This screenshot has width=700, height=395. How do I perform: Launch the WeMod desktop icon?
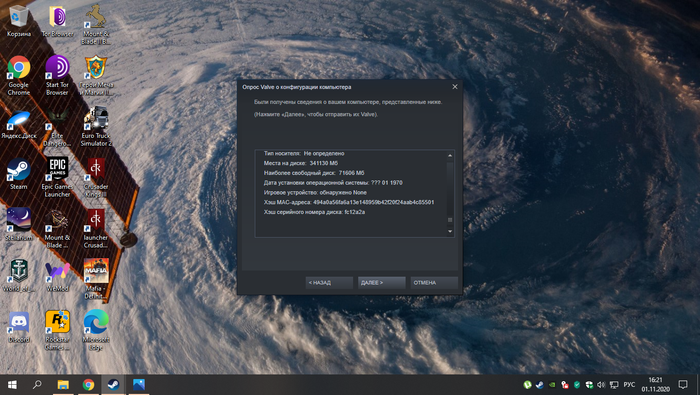(57, 276)
